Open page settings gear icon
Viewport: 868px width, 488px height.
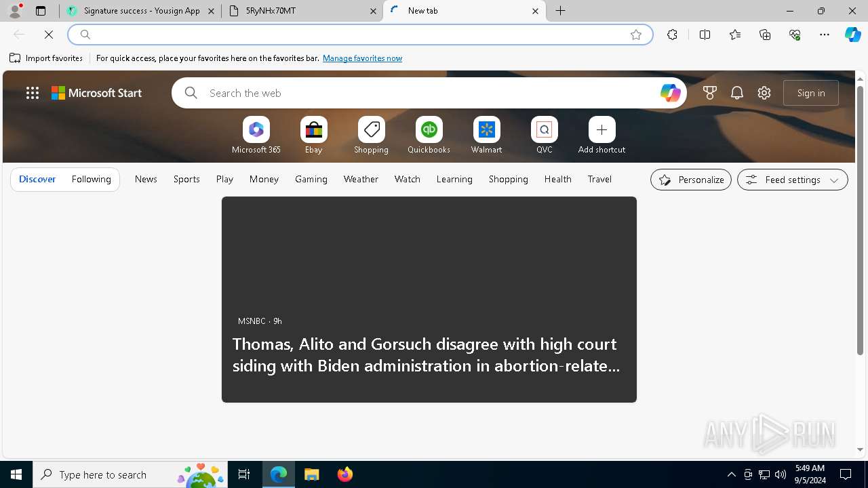[x=764, y=93]
